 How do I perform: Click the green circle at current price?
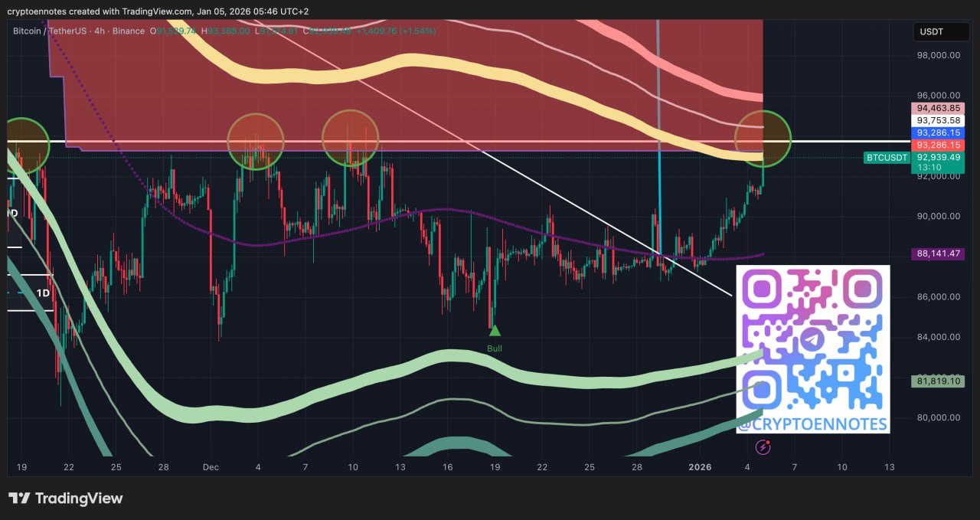point(763,139)
